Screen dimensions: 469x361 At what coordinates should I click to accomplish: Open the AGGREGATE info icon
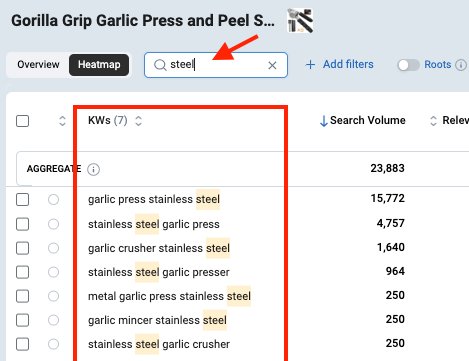(93, 169)
